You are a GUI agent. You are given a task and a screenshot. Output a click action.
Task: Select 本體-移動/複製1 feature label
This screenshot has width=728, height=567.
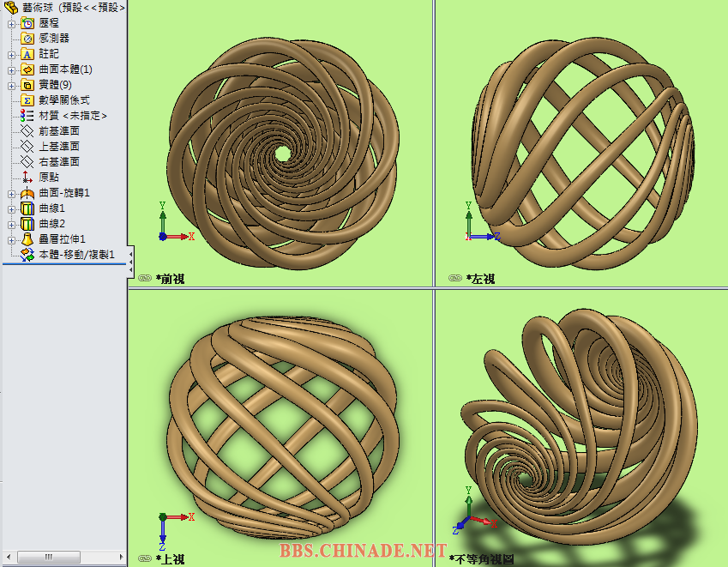[x=76, y=255]
